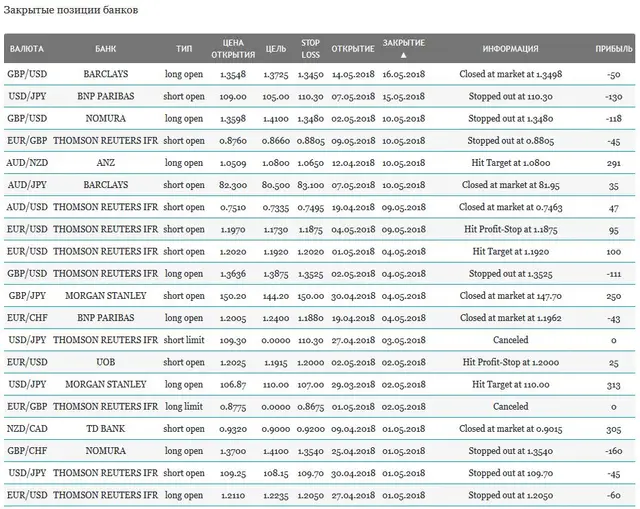Click opening date 29.03.2018
640x509 pixels.
pyautogui.click(x=353, y=384)
